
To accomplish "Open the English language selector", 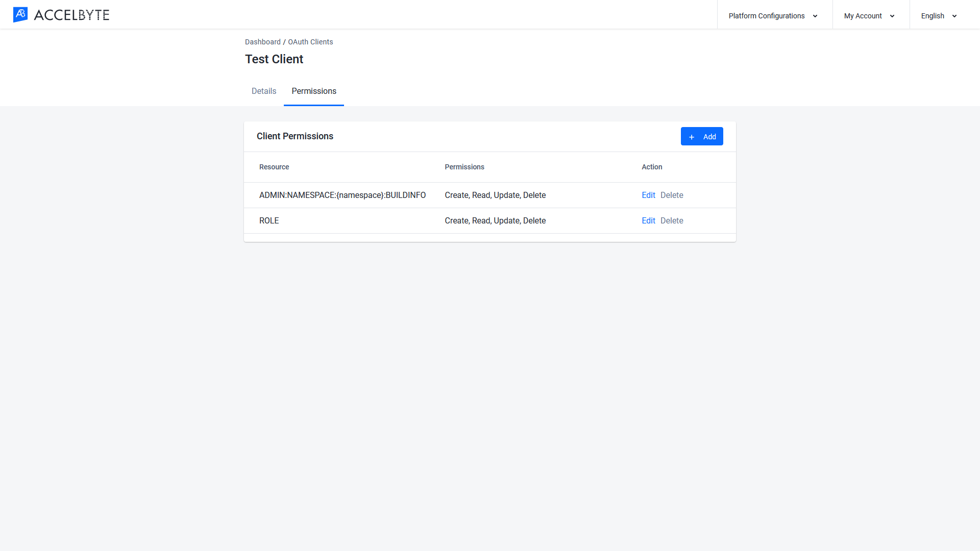I will 939,16.
